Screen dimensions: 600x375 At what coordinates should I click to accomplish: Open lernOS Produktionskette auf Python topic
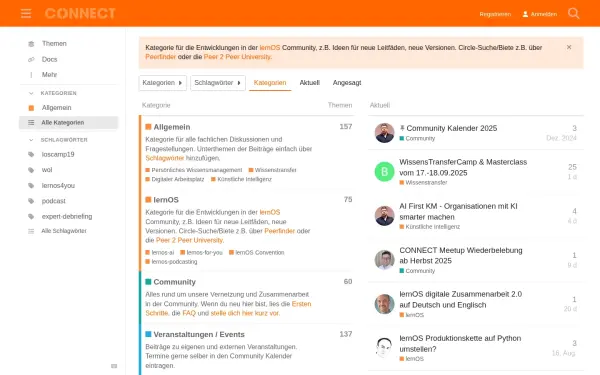(x=460, y=344)
